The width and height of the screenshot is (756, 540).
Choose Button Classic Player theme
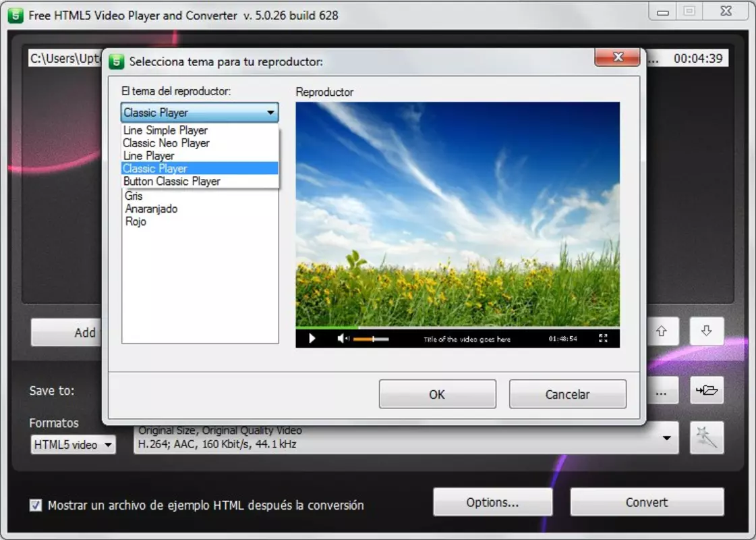200,182
